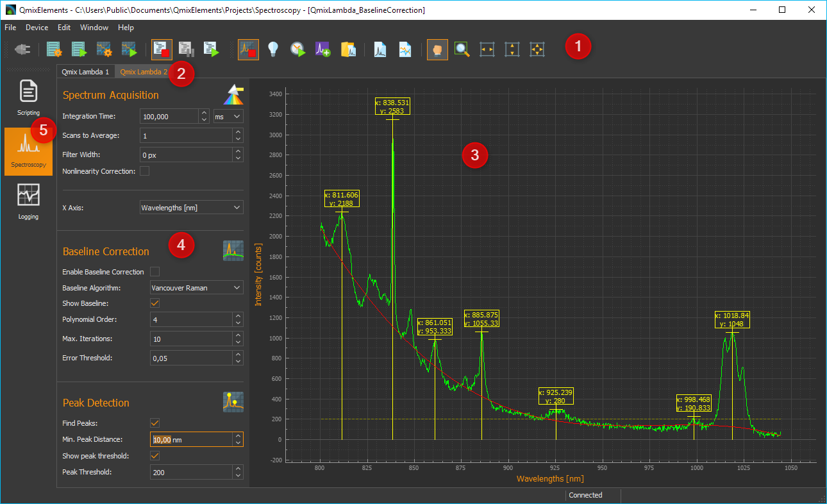Tick Enable Baseline Correction checkbox

tap(155, 272)
